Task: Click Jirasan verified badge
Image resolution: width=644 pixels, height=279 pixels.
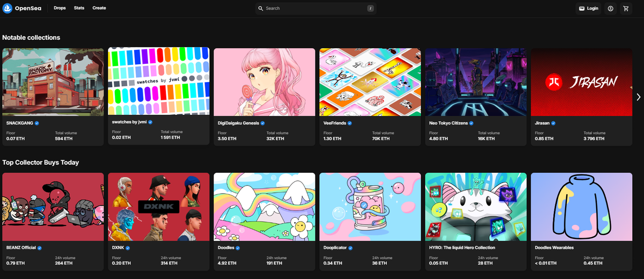Action: point(553,123)
